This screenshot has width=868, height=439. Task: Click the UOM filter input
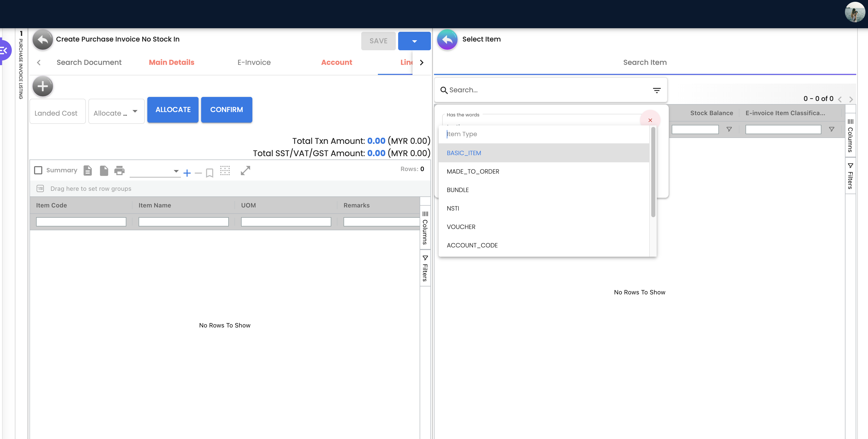coord(286,222)
